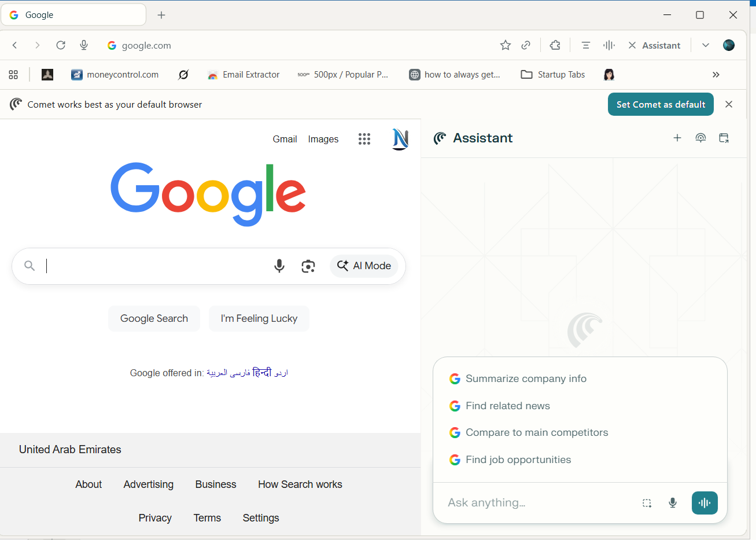Click the rightmost Assistant header icon
The image size is (756, 540).
[724, 138]
